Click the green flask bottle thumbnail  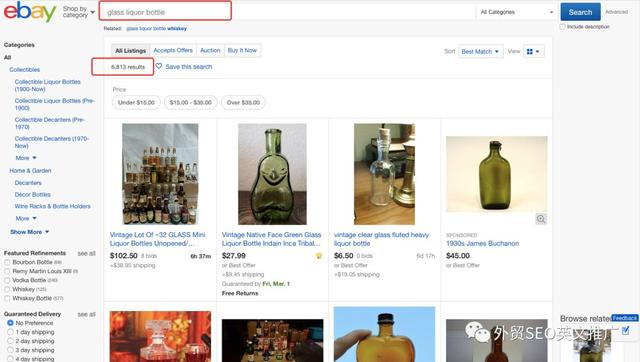[497, 174]
